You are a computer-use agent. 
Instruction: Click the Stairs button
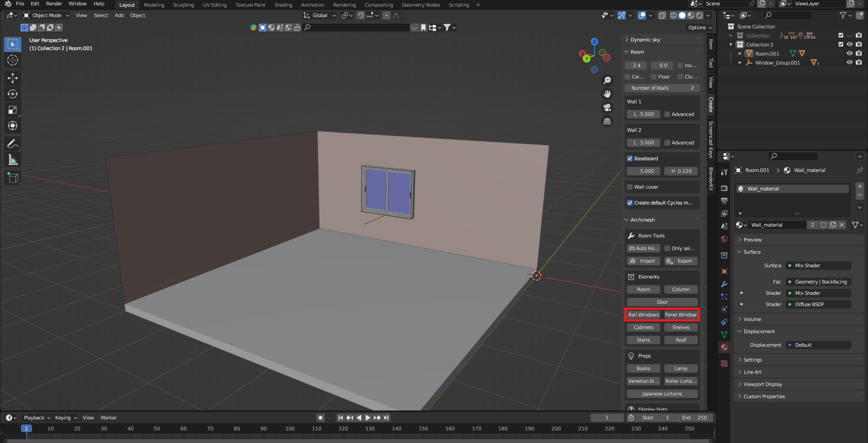coord(643,340)
